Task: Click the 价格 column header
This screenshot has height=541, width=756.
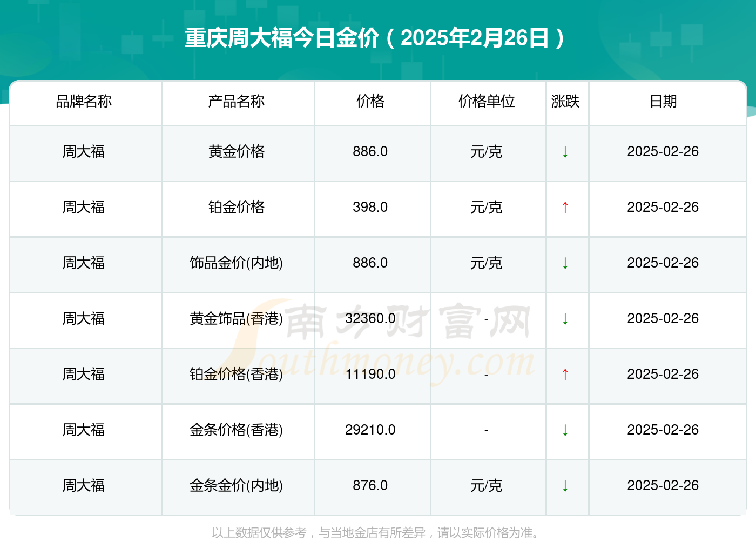Action: pyautogui.click(x=370, y=101)
